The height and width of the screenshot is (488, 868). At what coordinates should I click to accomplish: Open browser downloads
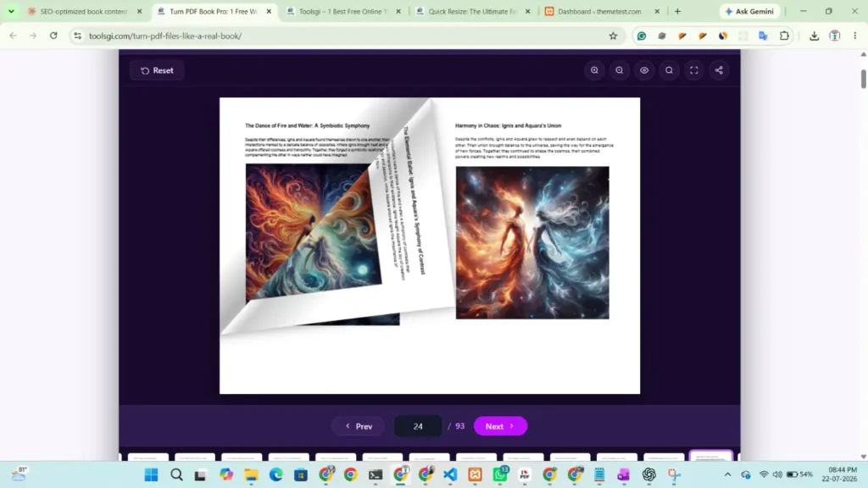point(814,36)
